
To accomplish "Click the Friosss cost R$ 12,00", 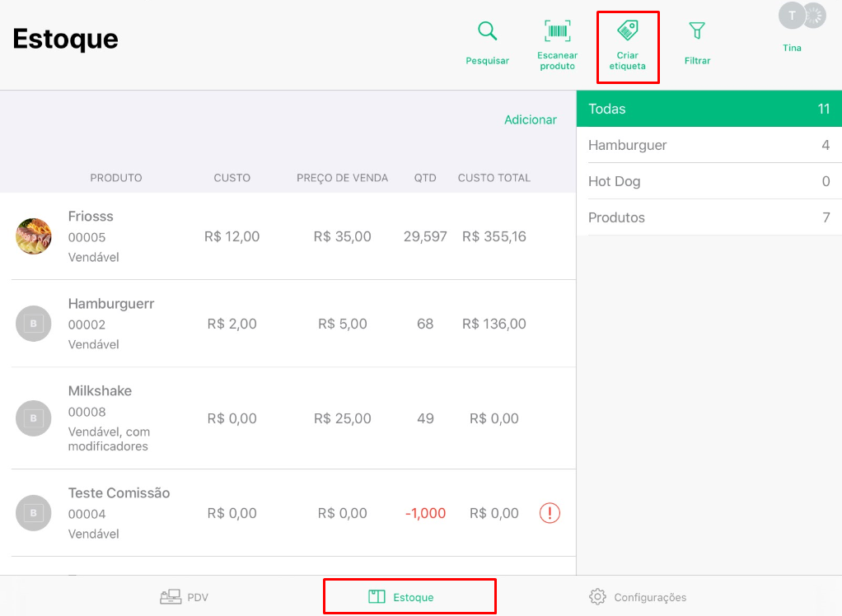I will (232, 236).
